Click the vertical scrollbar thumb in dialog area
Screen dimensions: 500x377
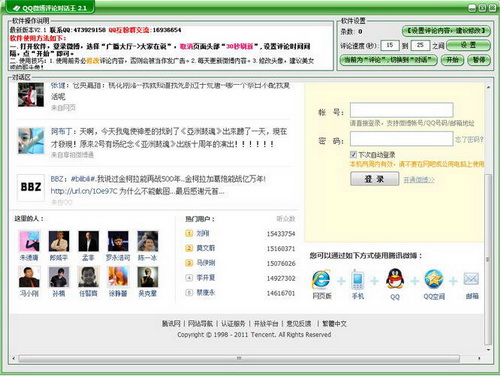(488, 259)
